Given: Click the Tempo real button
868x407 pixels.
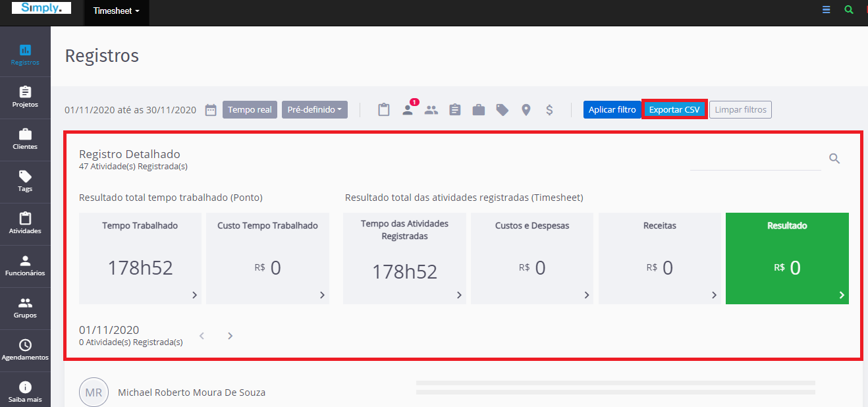Looking at the screenshot, I should pos(250,110).
